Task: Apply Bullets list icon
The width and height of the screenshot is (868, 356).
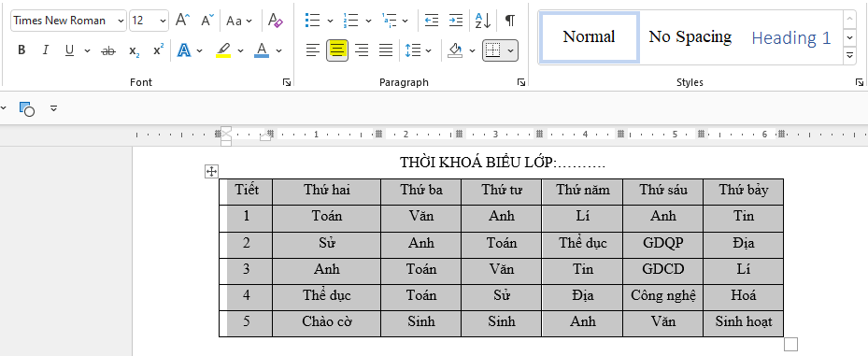Action: (313, 21)
